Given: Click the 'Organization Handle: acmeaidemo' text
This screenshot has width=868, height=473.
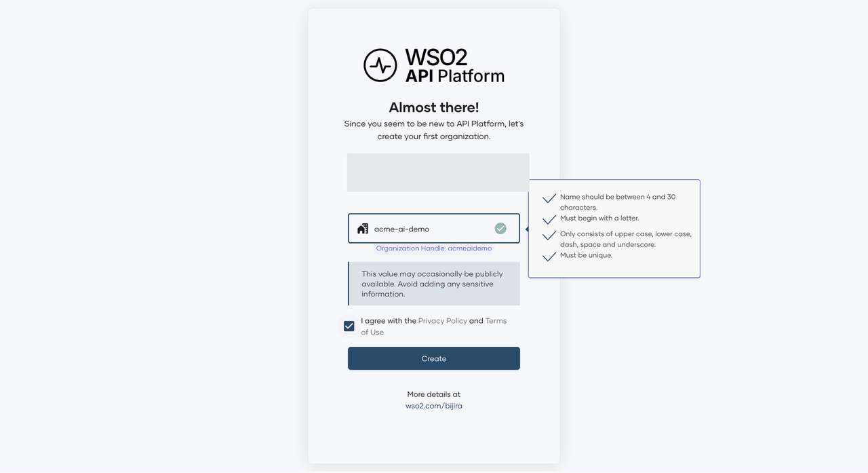Looking at the screenshot, I should (434, 248).
